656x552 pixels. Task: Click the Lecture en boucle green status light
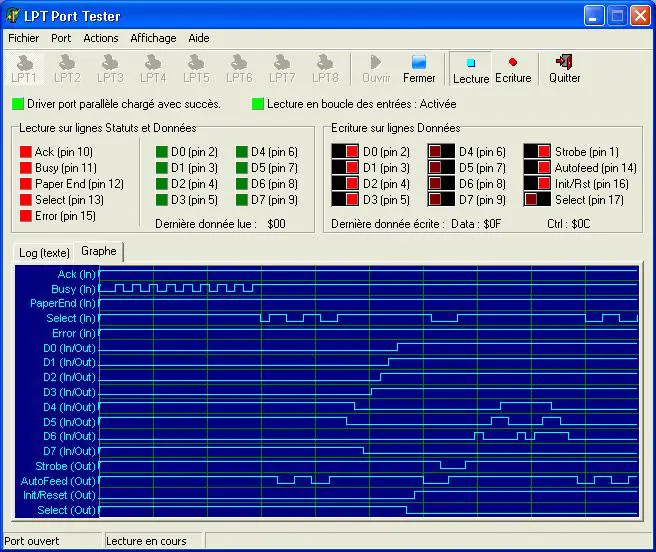(258, 104)
